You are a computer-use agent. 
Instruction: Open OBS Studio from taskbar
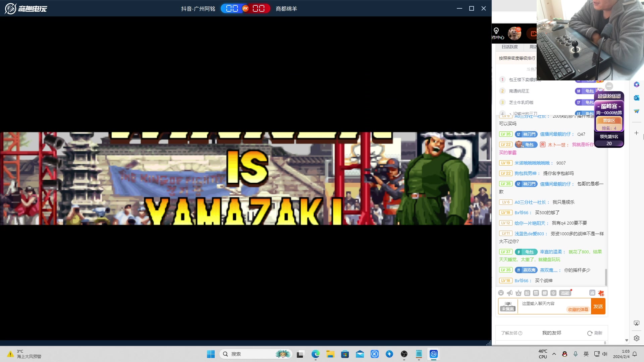coord(404,354)
